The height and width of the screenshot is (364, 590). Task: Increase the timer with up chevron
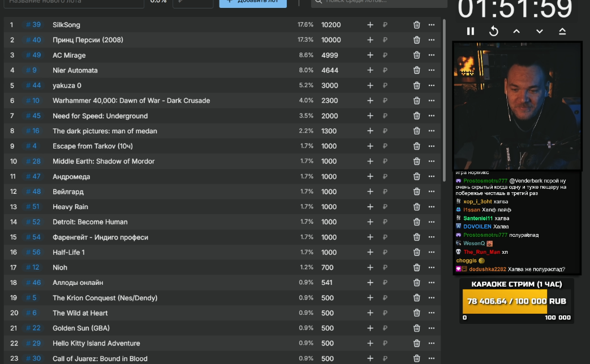(516, 32)
